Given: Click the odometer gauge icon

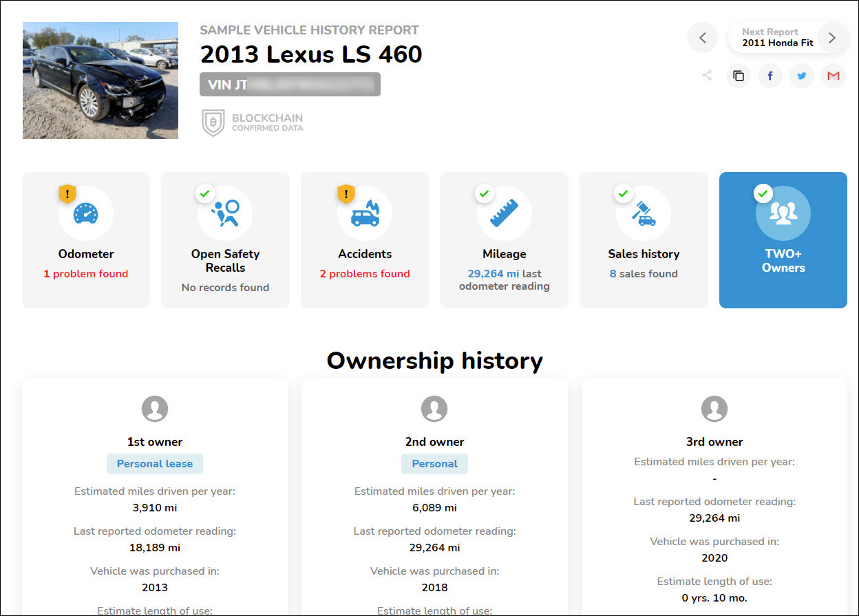Looking at the screenshot, I should [x=86, y=213].
